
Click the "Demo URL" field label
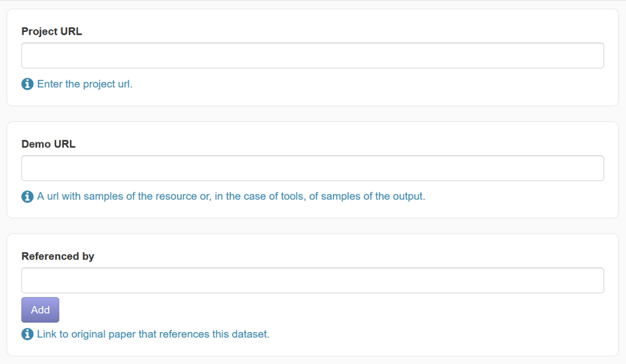click(x=49, y=144)
